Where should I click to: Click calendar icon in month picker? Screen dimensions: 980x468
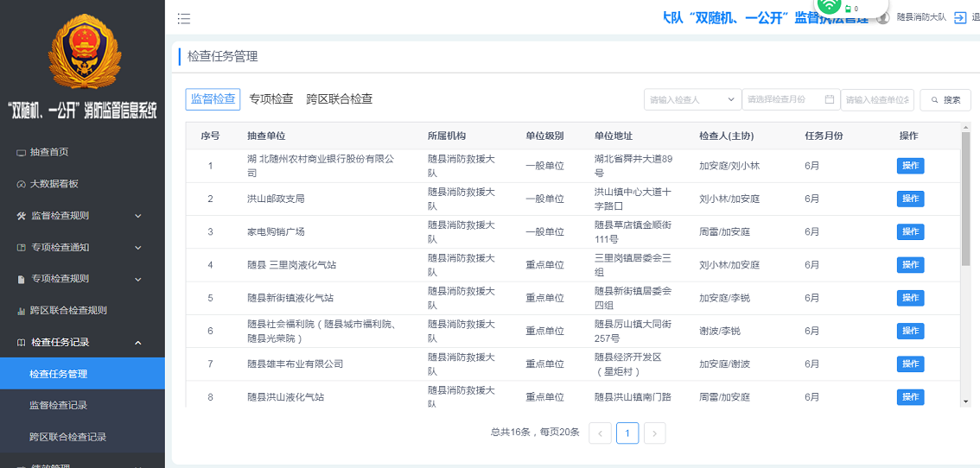830,99
